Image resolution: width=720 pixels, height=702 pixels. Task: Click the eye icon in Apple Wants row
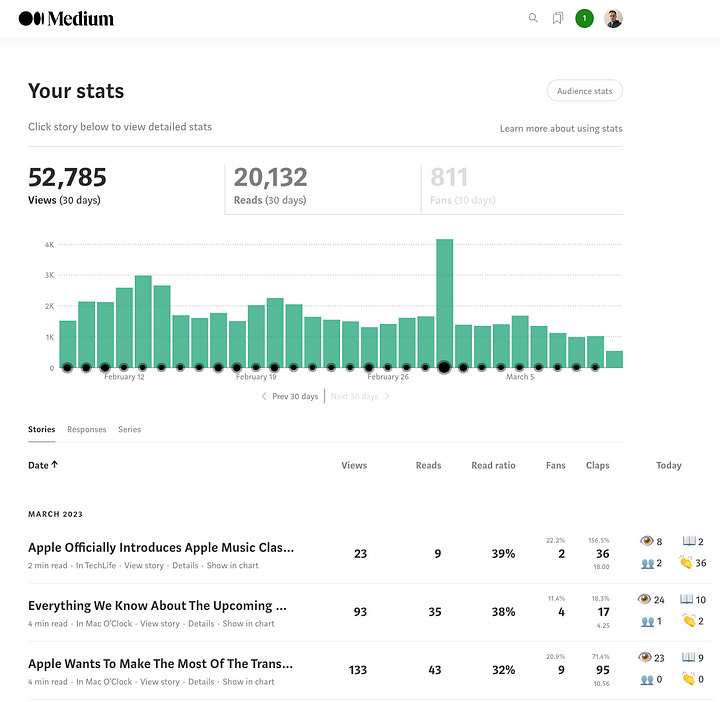pos(645,657)
